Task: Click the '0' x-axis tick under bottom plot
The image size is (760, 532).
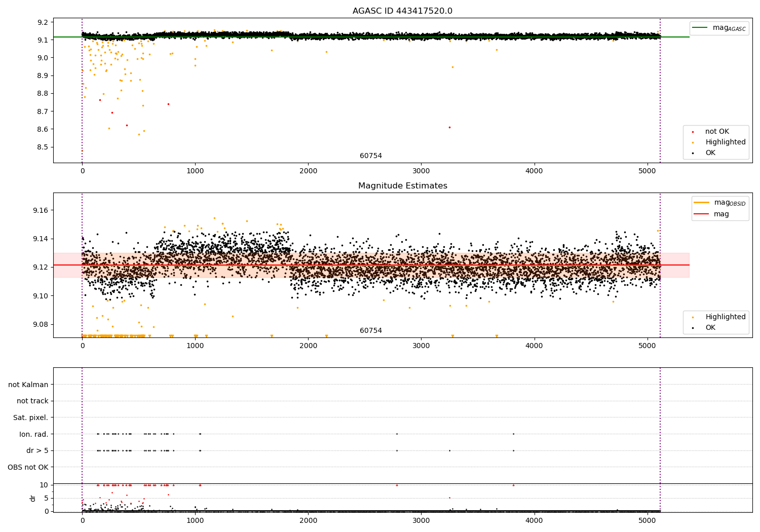Action: click(82, 520)
